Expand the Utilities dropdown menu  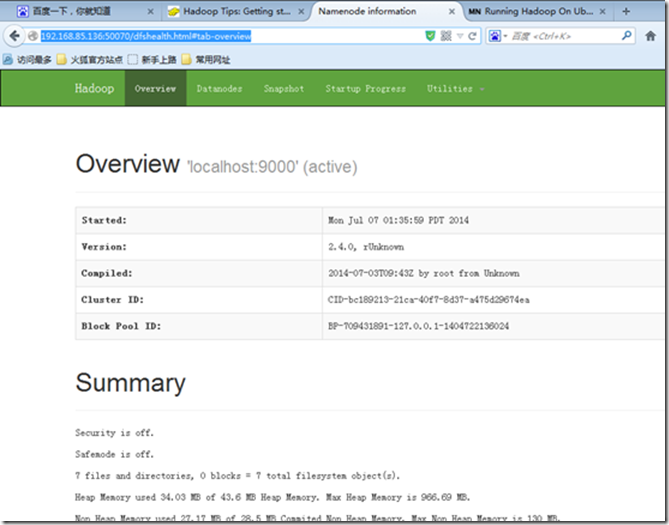(455, 88)
